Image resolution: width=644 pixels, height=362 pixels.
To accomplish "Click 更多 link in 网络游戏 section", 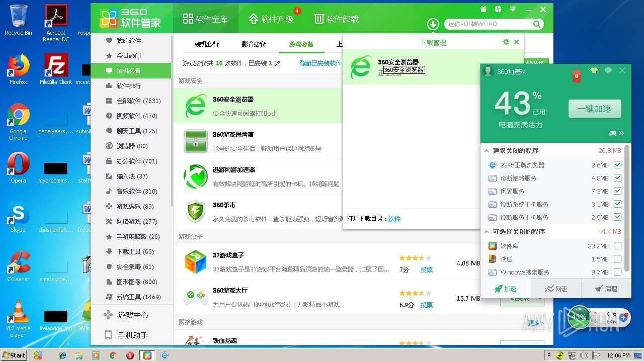I will point(535,322).
